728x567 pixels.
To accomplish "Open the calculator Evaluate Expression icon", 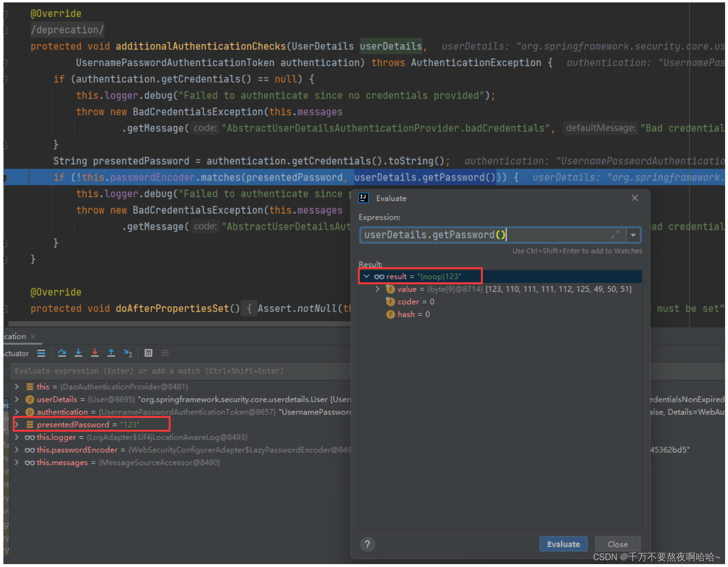I will click(148, 353).
